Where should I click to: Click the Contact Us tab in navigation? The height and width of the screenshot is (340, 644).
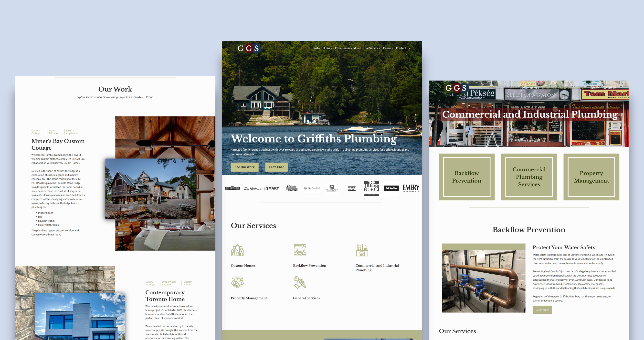pos(402,48)
